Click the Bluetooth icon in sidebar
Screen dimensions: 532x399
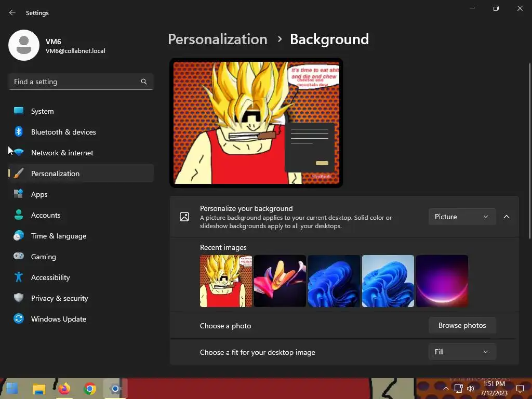[x=19, y=131]
